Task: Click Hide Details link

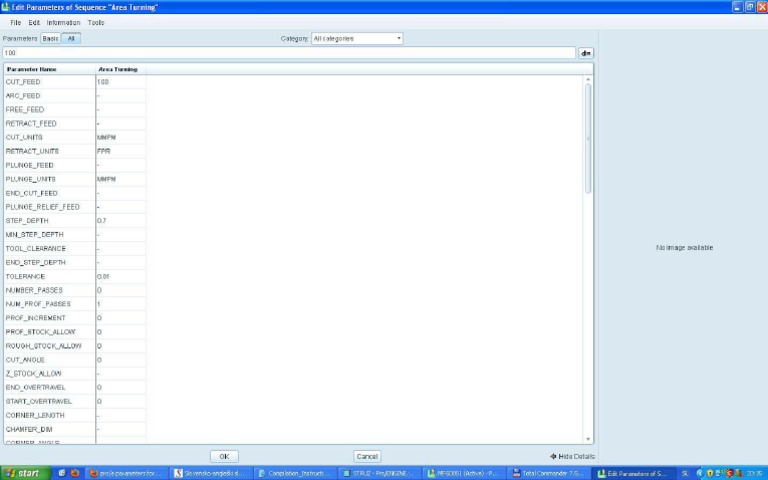Action: 573,456
